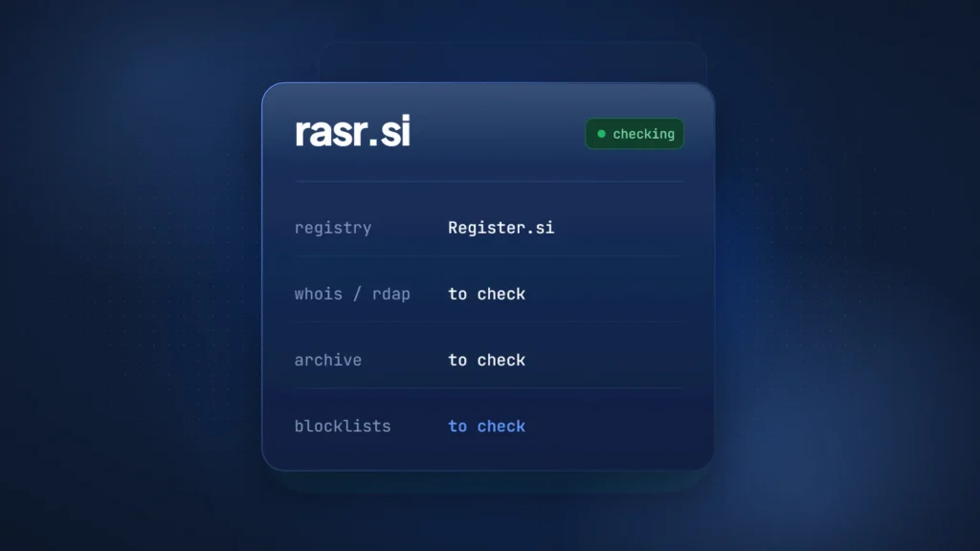The height and width of the screenshot is (551, 980).
Task: Select the registry label
Action: coord(333,228)
